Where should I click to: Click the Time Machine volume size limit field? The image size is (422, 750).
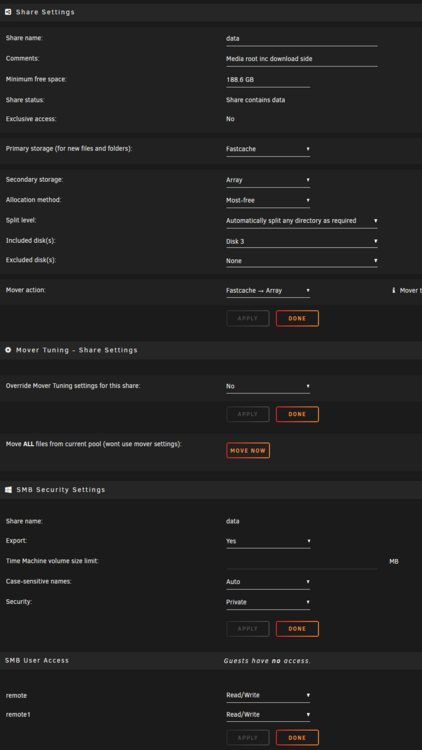pyautogui.click(x=301, y=562)
